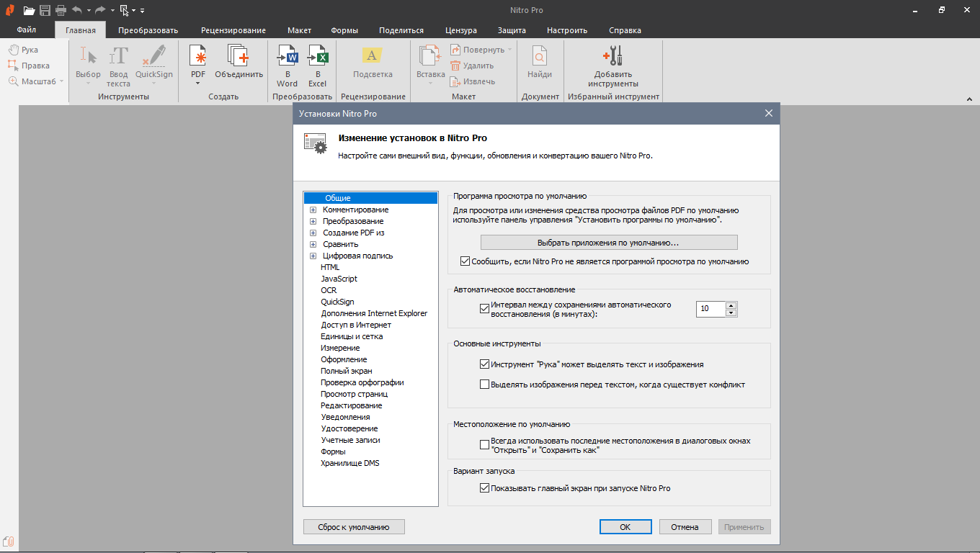Open the Цензура ribbon tab
The image size is (980, 553).
pyautogui.click(x=460, y=30)
